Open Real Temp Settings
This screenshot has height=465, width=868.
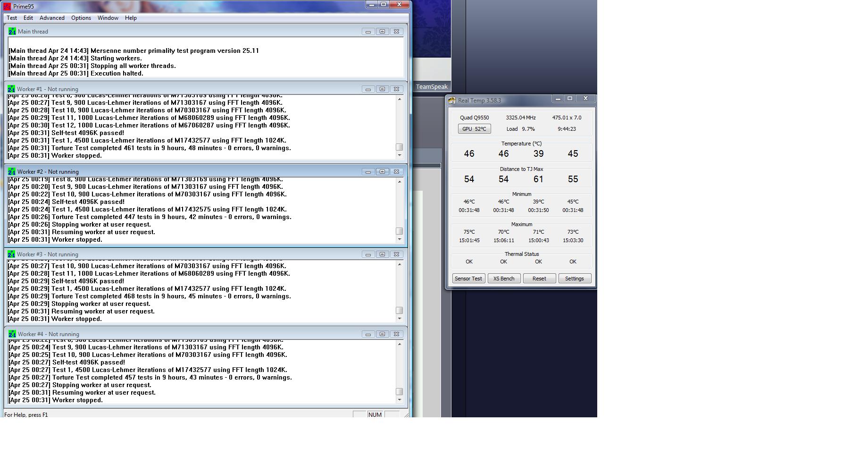575,279
